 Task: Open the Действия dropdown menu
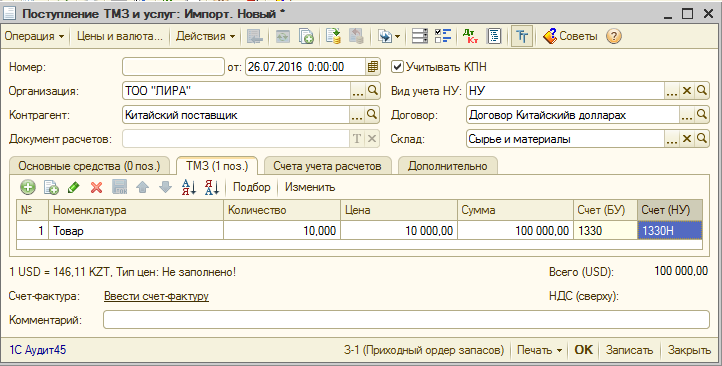[206, 36]
